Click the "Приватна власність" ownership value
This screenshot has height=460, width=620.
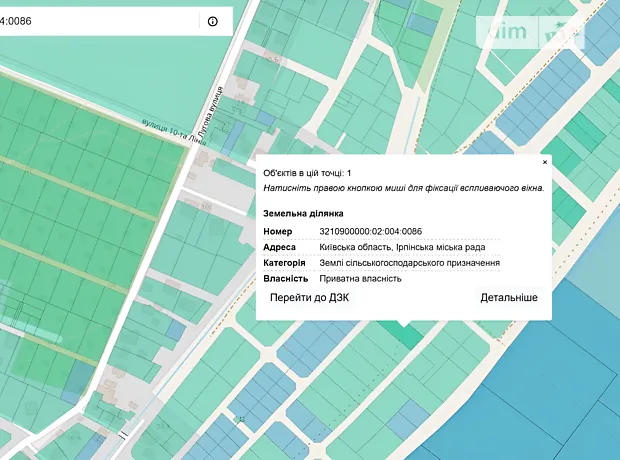coord(360,278)
